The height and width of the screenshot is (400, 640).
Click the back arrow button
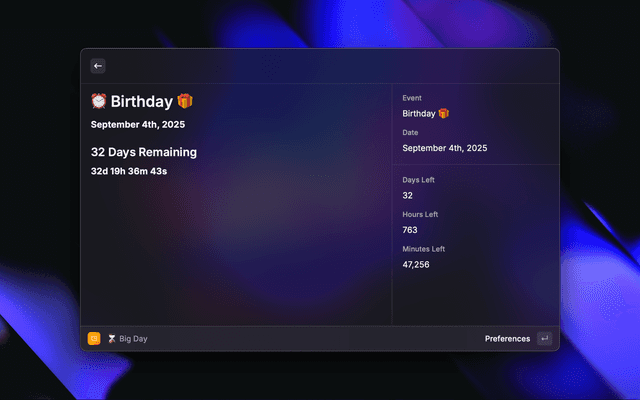(98, 66)
